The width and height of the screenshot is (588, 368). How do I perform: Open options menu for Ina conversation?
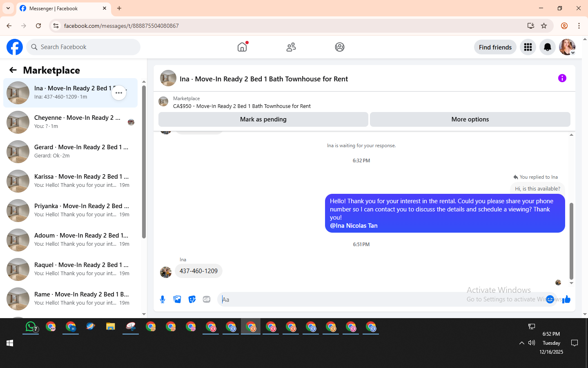(119, 93)
